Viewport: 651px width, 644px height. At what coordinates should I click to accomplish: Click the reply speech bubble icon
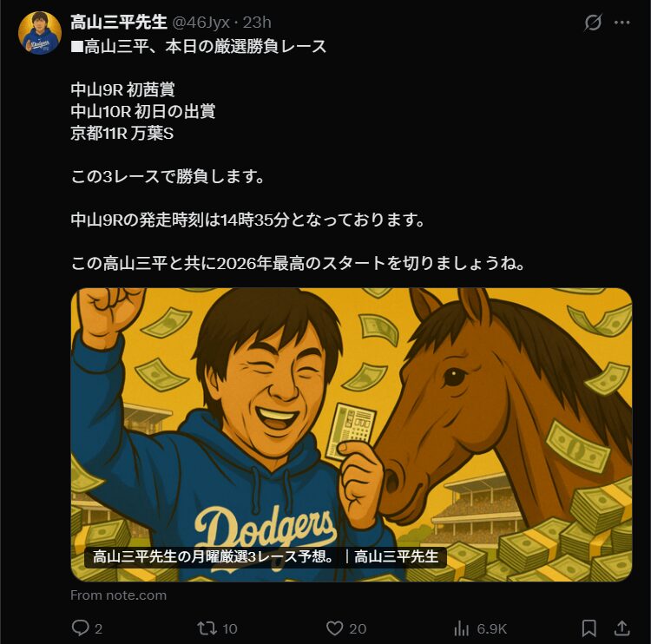[81, 628]
